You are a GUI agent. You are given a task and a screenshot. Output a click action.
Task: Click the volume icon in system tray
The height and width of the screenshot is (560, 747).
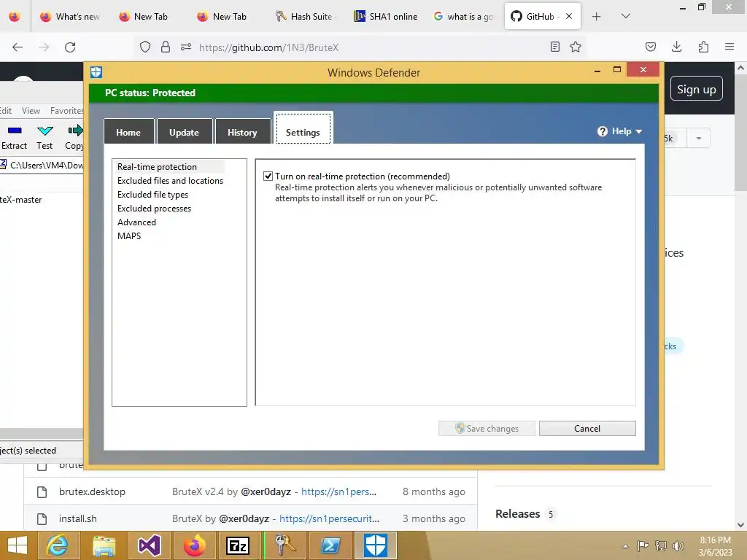coord(678,545)
